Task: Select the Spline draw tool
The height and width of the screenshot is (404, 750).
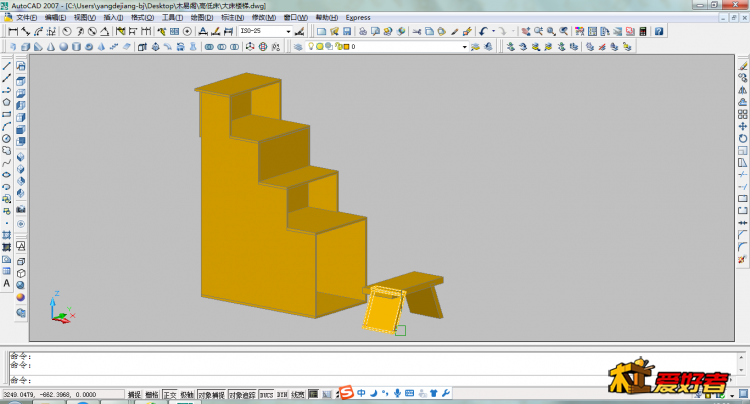Action: tap(7, 163)
